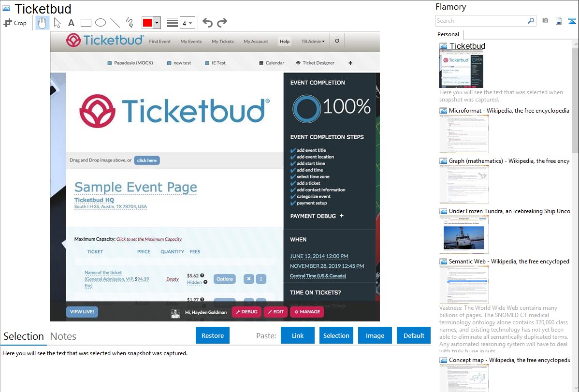579x392 pixels.
Task: Open the IE Test event
Action: 215,63
